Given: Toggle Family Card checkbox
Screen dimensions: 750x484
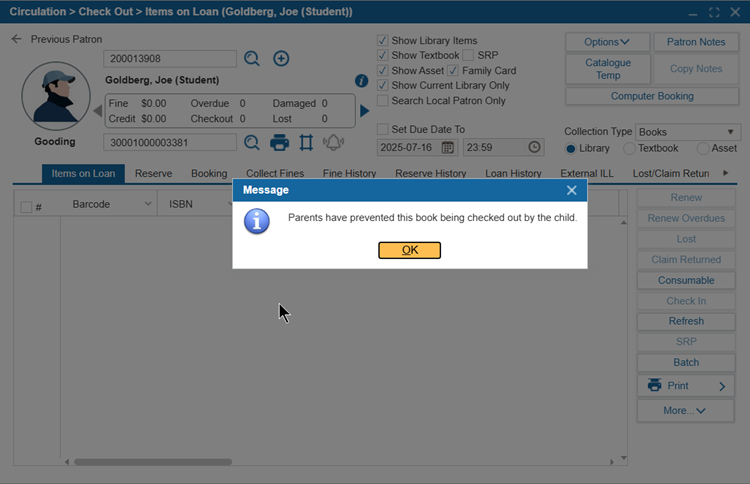Looking at the screenshot, I should (x=453, y=70).
